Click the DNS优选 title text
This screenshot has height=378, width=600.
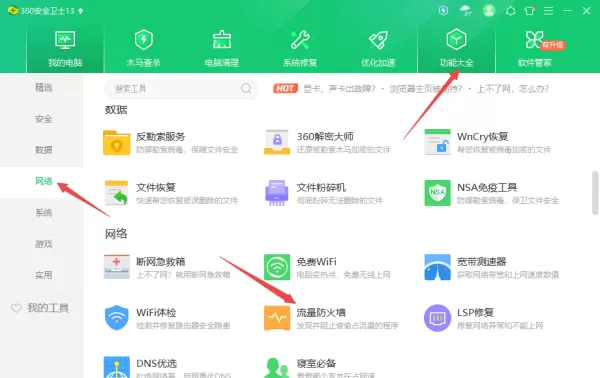tap(157, 363)
